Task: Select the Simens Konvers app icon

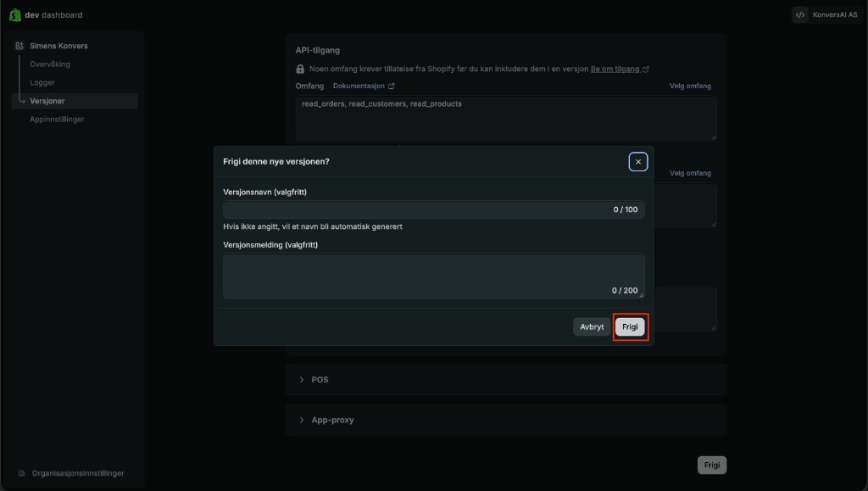Action: click(x=19, y=46)
